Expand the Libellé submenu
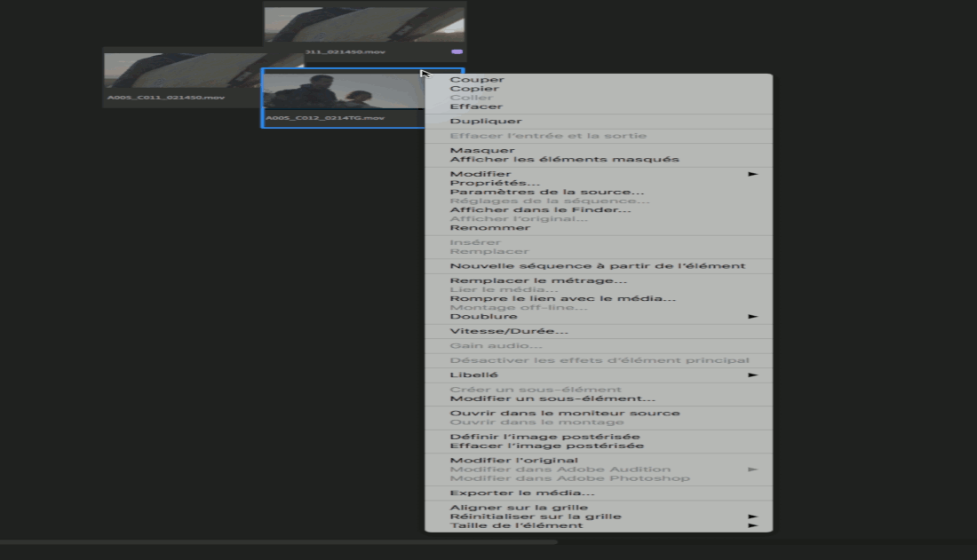The width and height of the screenshot is (977, 560). pyautogui.click(x=598, y=375)
